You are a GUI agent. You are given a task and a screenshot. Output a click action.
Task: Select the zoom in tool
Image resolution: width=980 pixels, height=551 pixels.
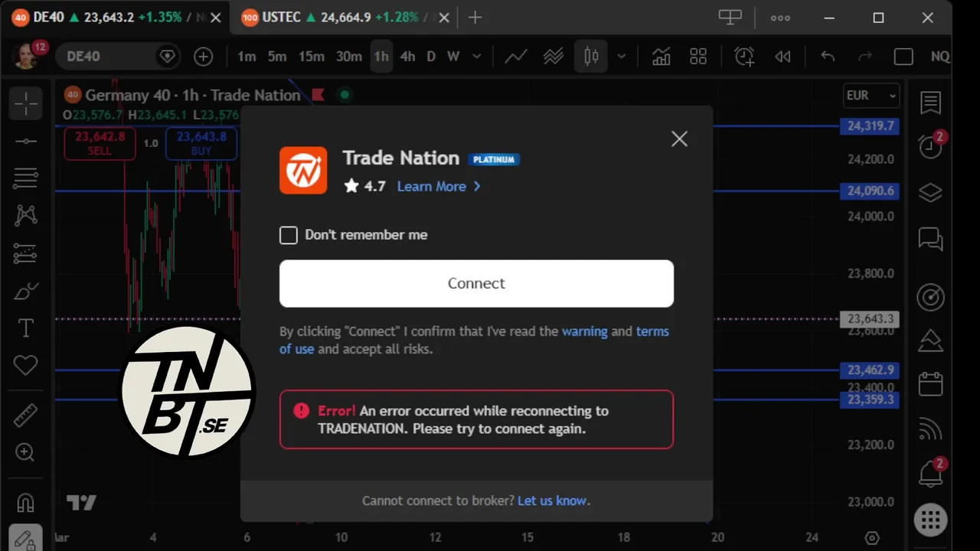pyautogui.click(x=25, y=452)
